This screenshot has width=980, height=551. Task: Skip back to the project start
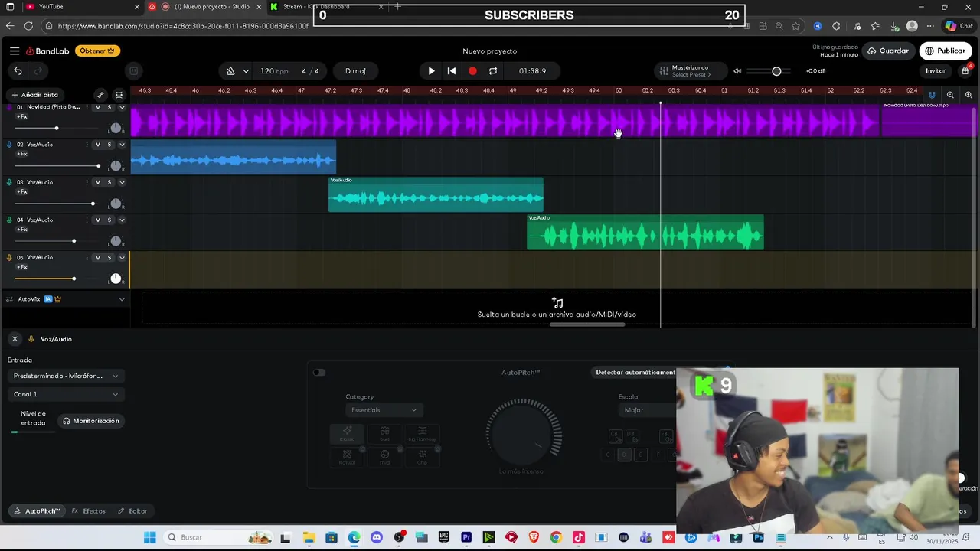(452, 71)
